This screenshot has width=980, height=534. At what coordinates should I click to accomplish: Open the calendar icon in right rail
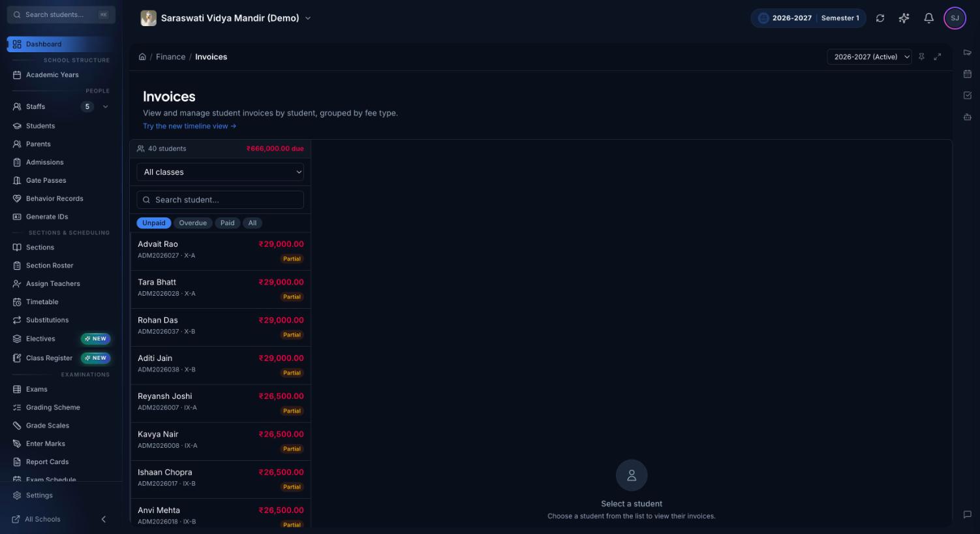tap(968, 74)
